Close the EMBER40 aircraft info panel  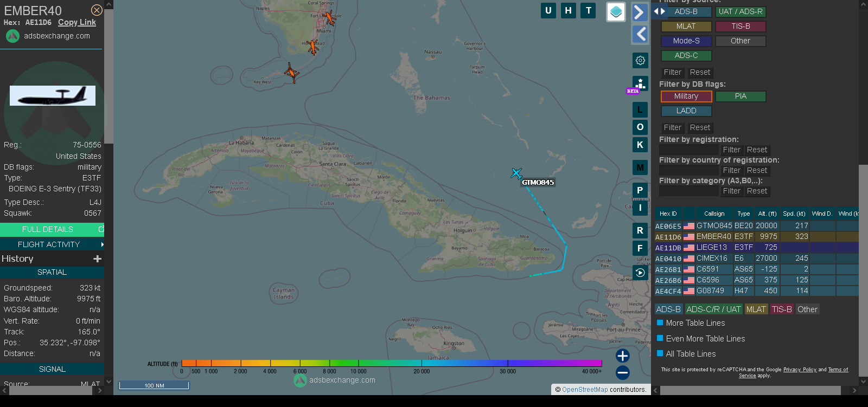click(x=97, y=10)
